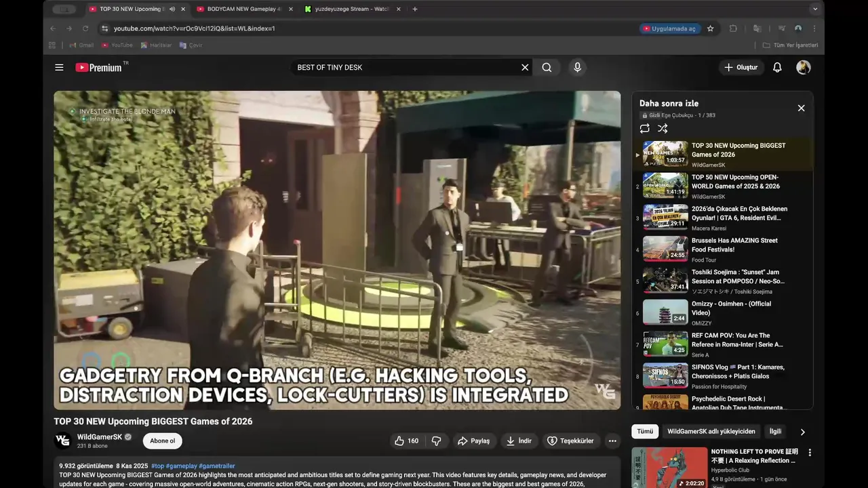The height and width of the screenshot is (488, 868).
Task: Play Omizzy - Osimhen Official Video item
Action: coord(722,313)
